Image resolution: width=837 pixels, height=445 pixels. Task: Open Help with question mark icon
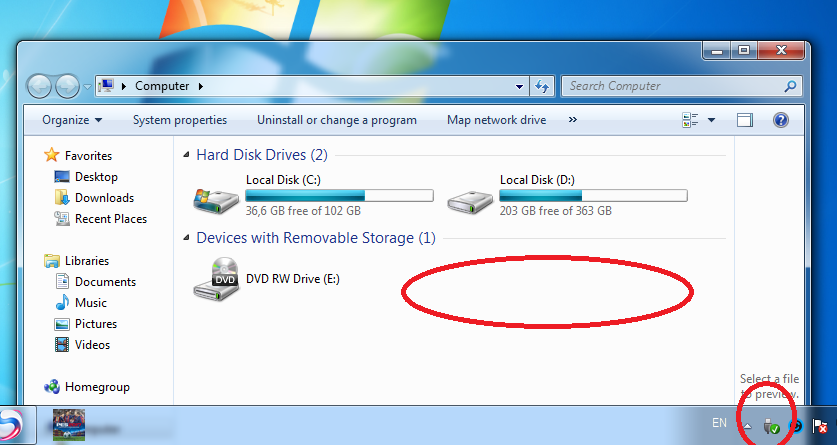780,120
